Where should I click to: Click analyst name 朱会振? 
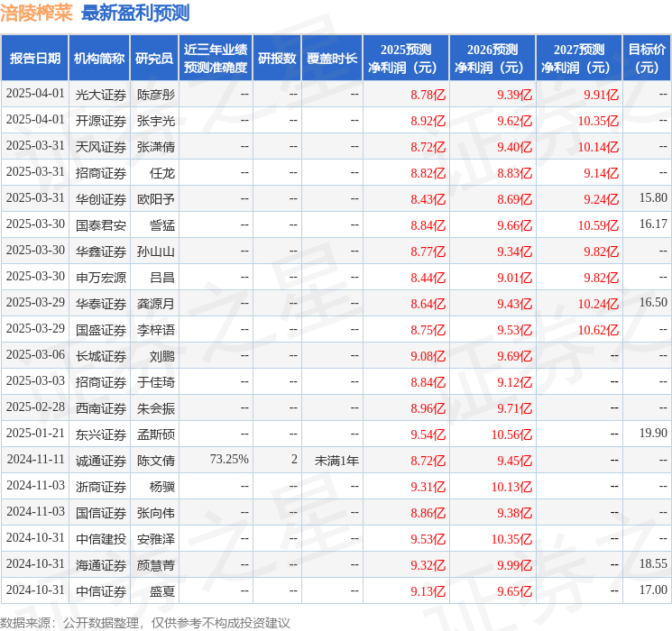[155, 408]
